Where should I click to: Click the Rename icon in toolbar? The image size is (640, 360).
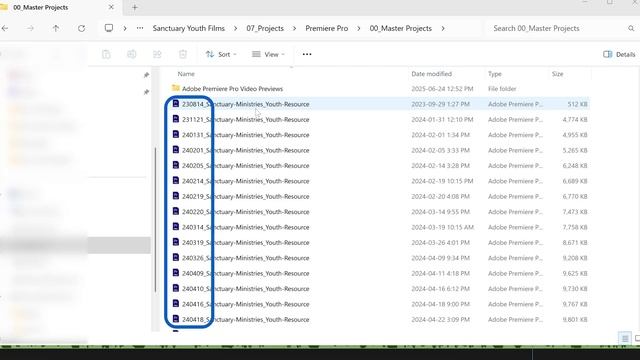coord(131,54)
